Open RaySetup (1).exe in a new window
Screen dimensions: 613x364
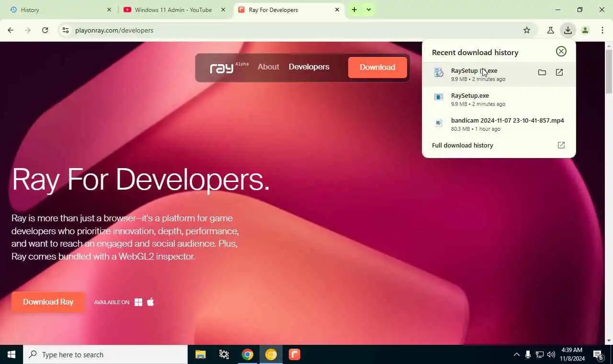pyautogui.click(x=559, y=72)
